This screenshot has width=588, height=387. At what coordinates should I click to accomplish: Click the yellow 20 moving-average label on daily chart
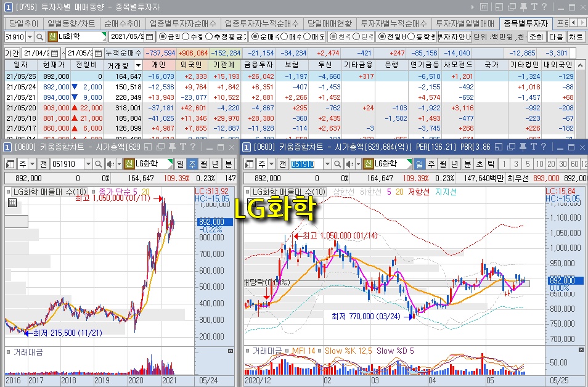click(400, 192)
